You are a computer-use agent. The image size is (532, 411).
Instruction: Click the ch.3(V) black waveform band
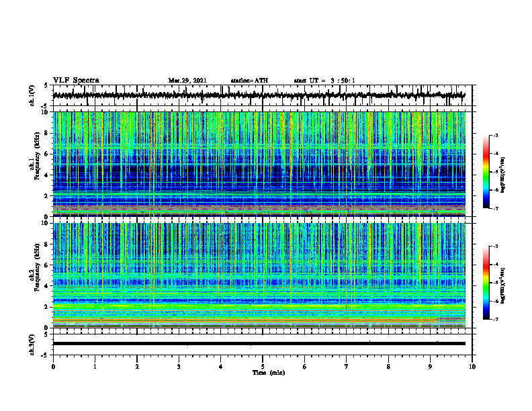tap(259, 344)
